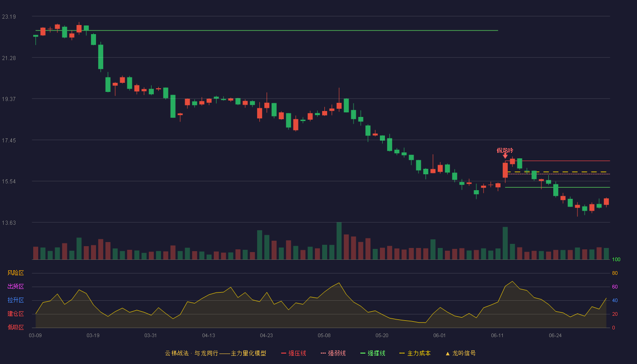637x364 pixels.
Task: Click the orange 80 indicator scale value
Action: pyautogui.click(x=615, y=273)
